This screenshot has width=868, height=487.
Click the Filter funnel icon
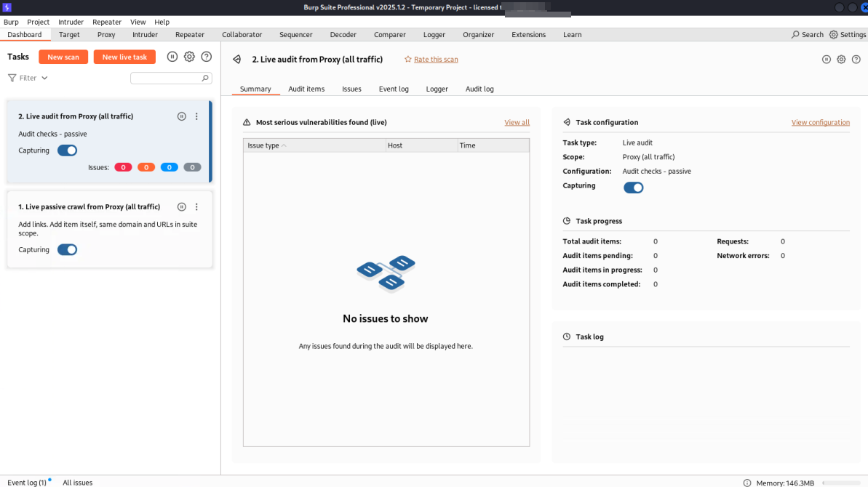(x=12, y=78)
